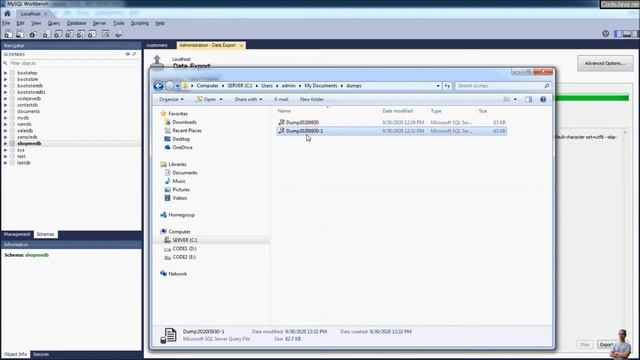Open the Tools menu
640x360 pixels.
(x=119, y=23)
